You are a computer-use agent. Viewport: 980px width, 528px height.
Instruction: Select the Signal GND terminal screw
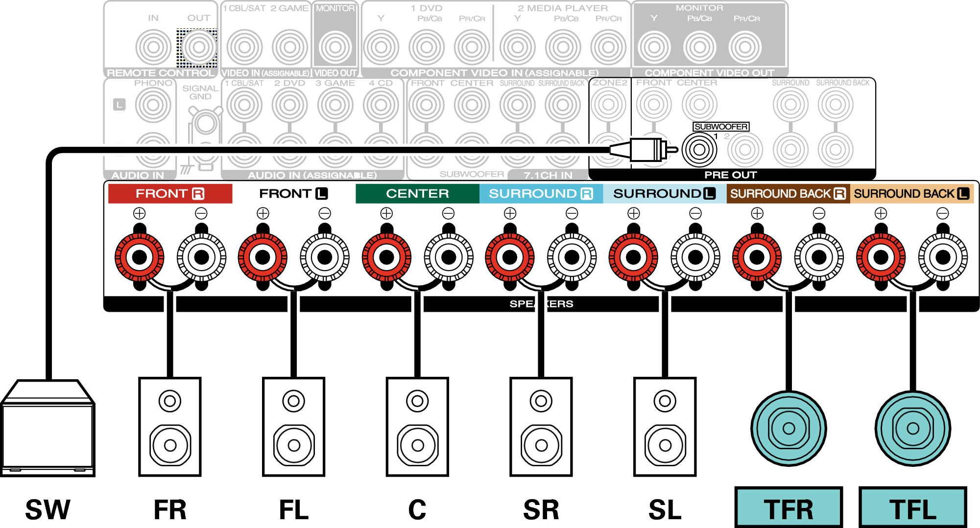[205, 124]
